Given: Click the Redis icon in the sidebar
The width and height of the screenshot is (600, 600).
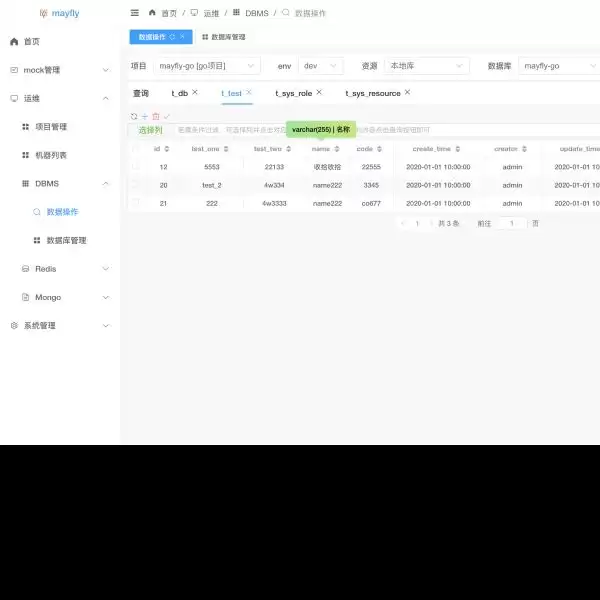Looking at the screenshot, I should [26, 269].
